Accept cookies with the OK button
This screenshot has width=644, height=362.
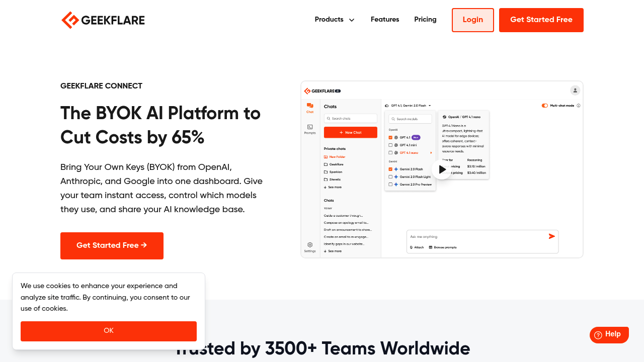(109, 331)
